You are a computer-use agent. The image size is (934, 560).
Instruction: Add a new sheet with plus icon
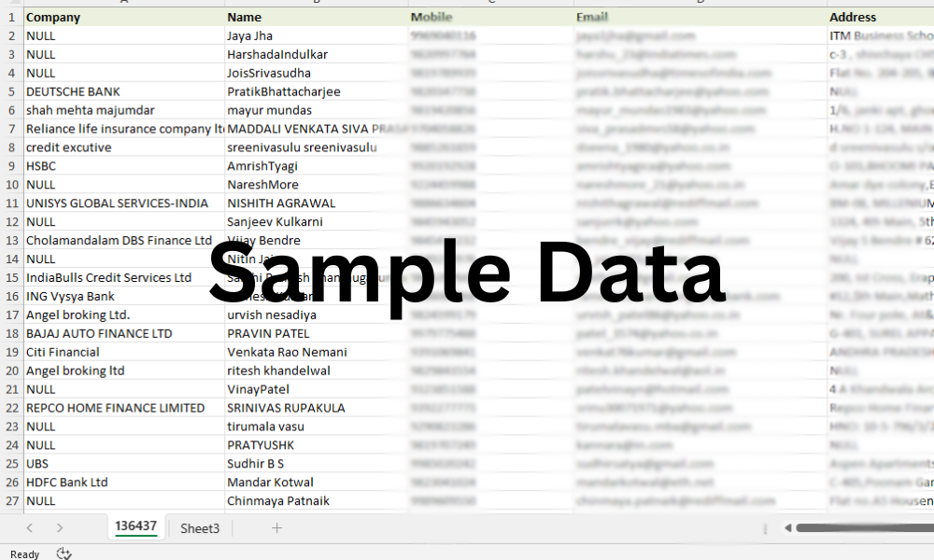pyautogui.click(x=277, y=528)
